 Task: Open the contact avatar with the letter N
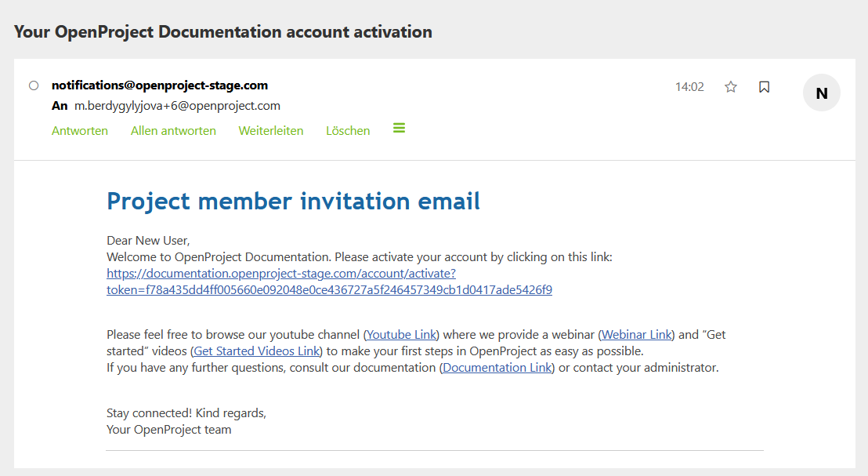pos(821,93)
